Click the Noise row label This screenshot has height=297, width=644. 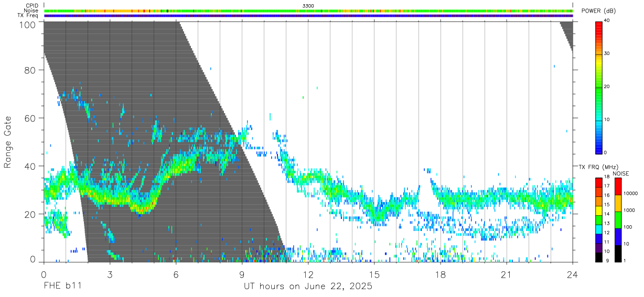32,10
